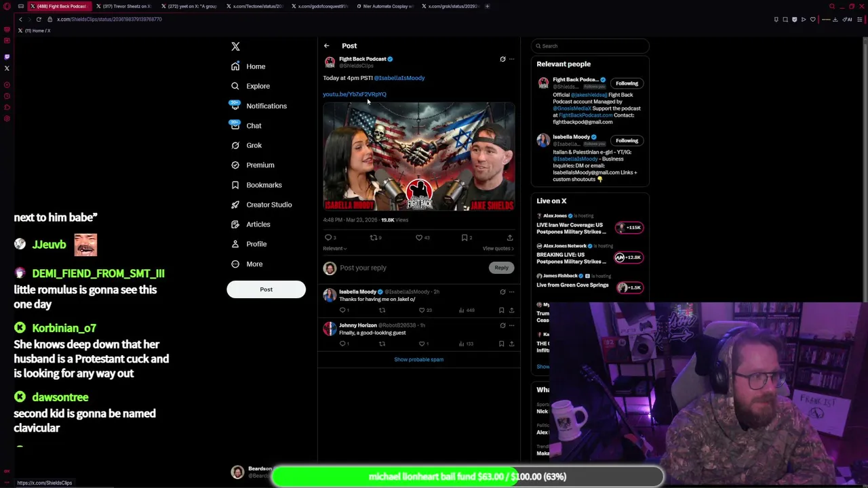This screenshot has height=488, width=868.
Task: Like Isabella Moody's comment
Action: (x=422, y=310)
